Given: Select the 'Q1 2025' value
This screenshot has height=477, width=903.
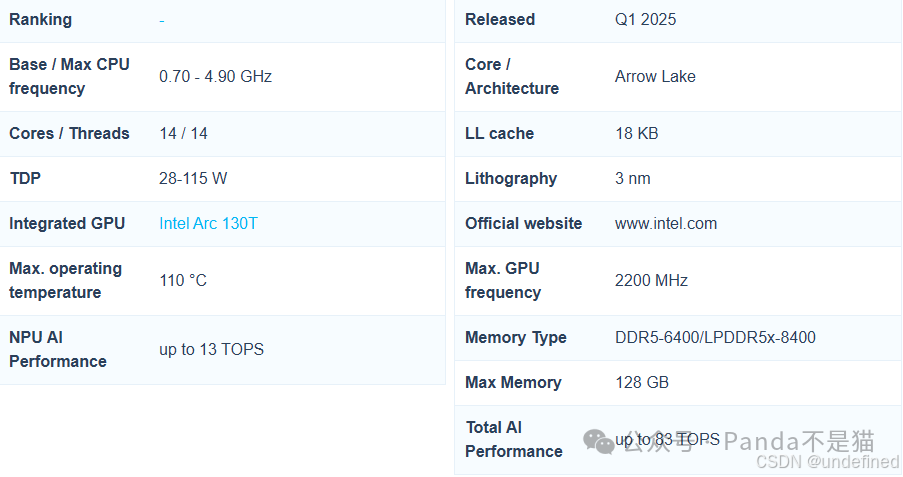Looking at the screenshot, I should [x=646, y=20].
